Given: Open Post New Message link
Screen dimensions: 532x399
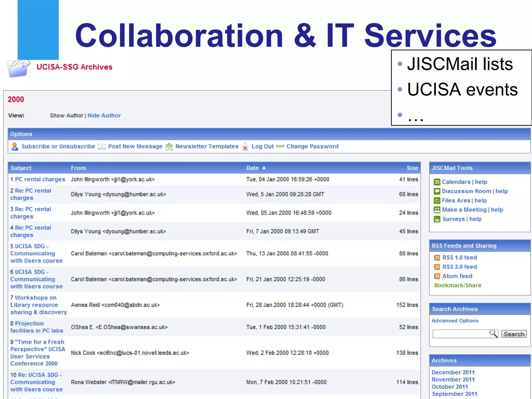Looking at the screenshot, I should click(x=135, y=147).
